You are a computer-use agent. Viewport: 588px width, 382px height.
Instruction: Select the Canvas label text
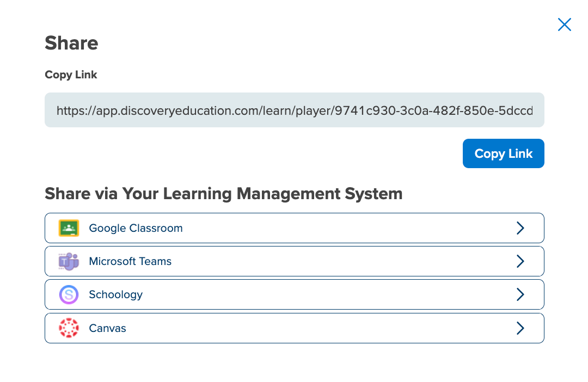click(x=107, y=328)
